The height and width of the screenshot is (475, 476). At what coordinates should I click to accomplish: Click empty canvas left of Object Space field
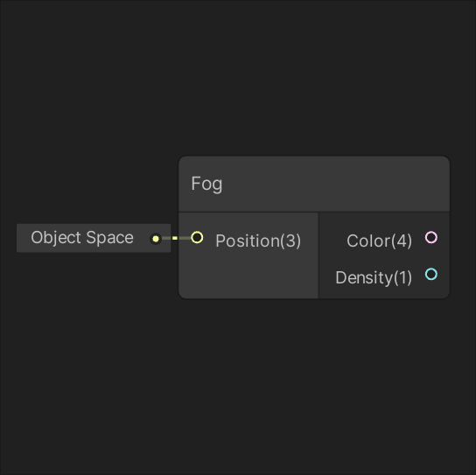click(x=8, y=238)
